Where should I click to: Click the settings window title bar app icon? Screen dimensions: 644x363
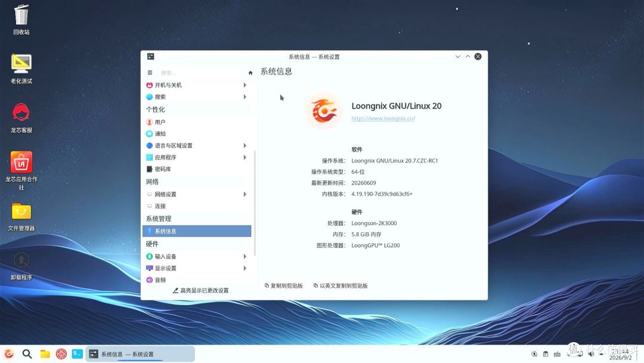click(151, 56)
